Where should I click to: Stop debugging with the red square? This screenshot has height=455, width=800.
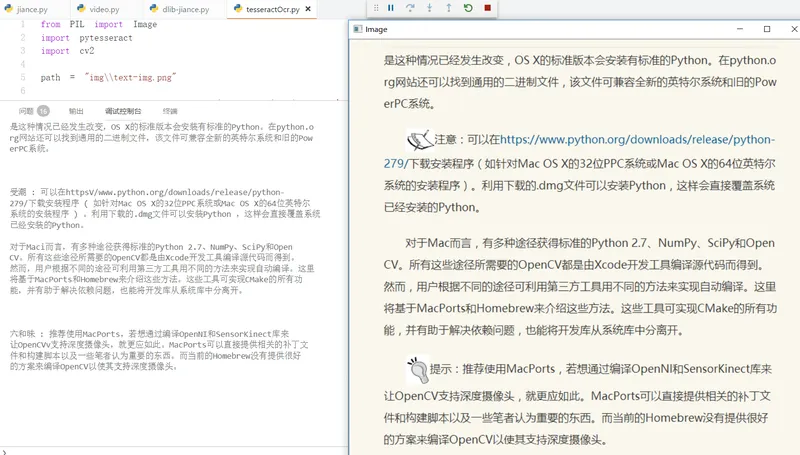pos(488,8)
